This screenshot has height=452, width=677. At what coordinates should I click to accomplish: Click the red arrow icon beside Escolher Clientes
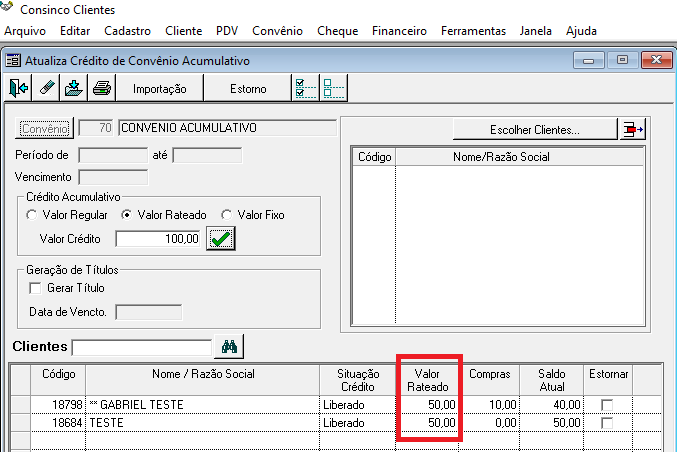point(633,130)
